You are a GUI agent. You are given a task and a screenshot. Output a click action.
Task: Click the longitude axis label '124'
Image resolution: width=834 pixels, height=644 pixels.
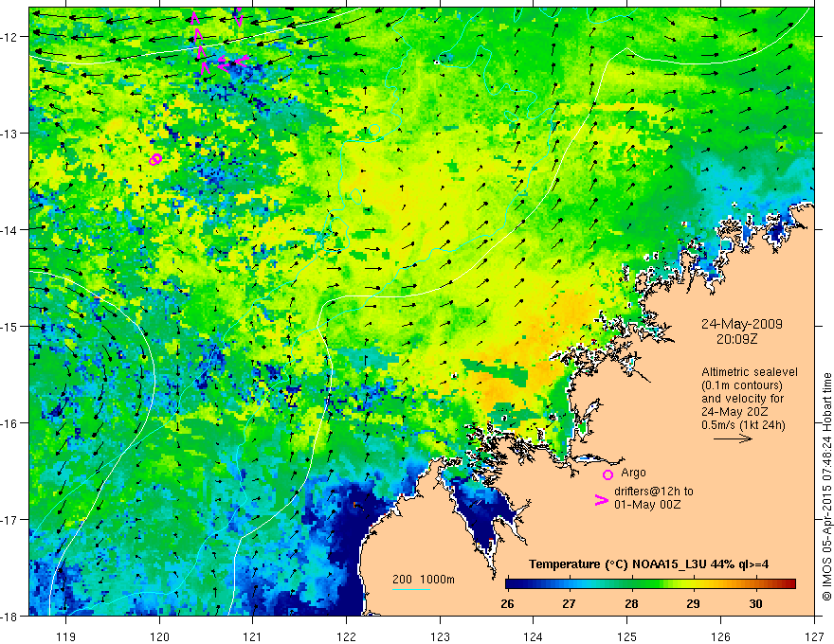pyautogui.click(x=534, y=636)
